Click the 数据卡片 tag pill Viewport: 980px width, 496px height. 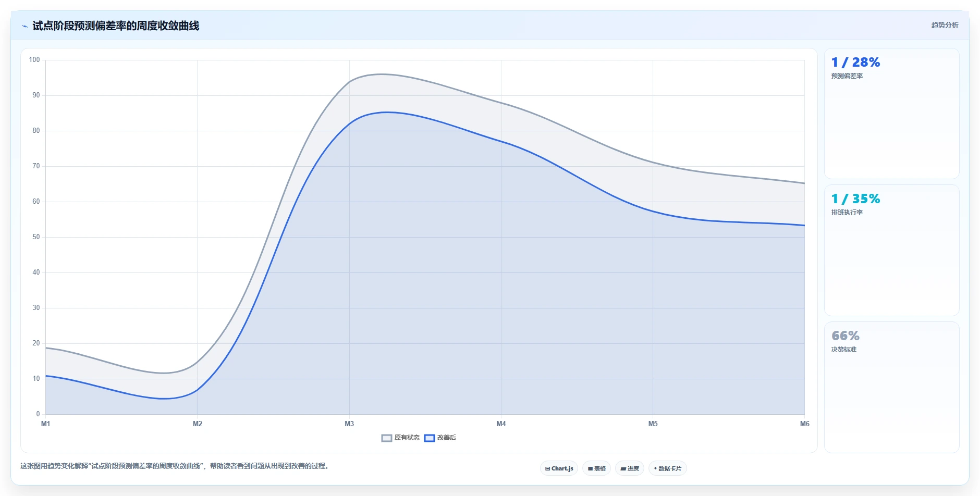(668, 468)
